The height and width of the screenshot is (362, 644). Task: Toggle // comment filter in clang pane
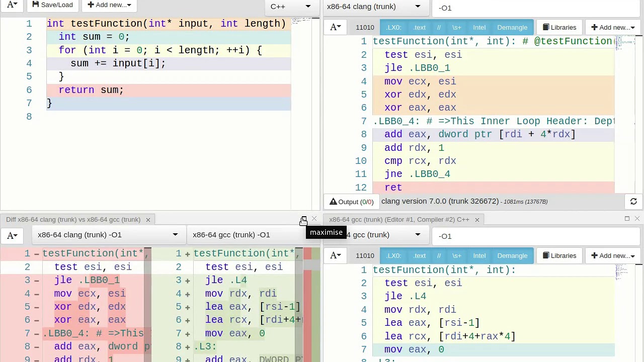[439, 28]
